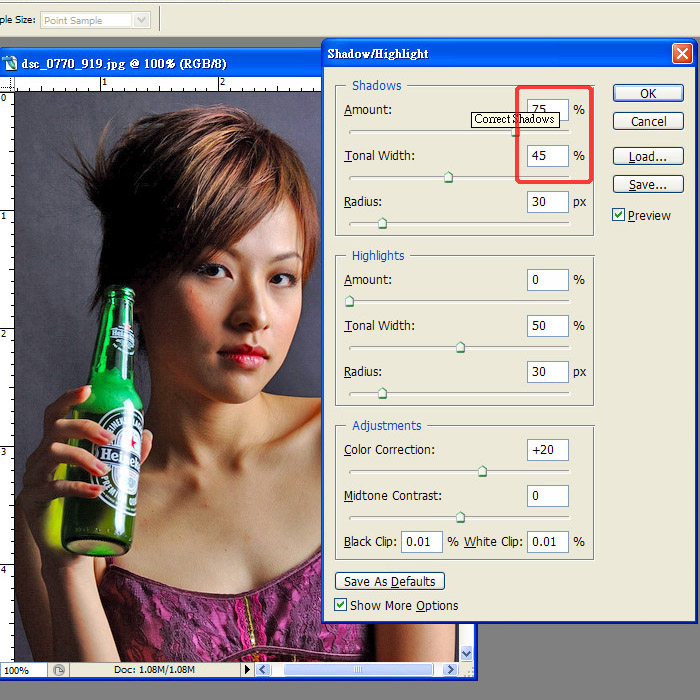Click the Shadows Tonal Width slider handle
Viewport: 700px width, 700px height.
pos(448,177)
